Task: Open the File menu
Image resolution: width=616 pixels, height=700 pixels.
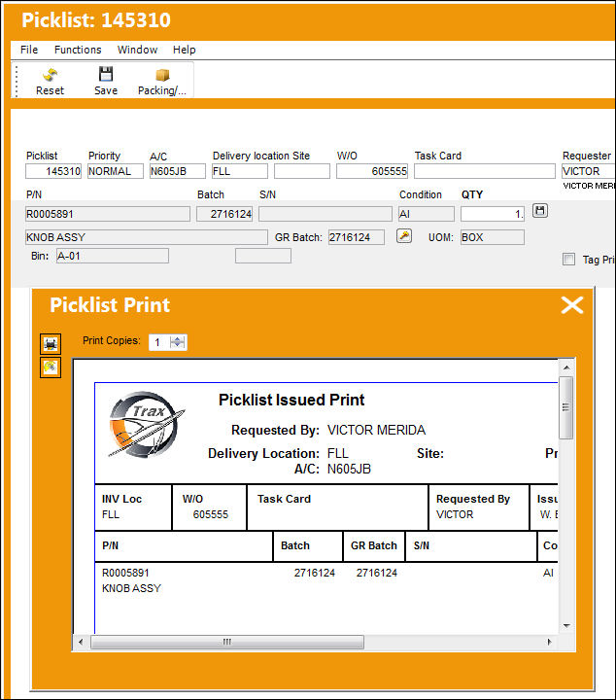Action: (x=29, y=50)
